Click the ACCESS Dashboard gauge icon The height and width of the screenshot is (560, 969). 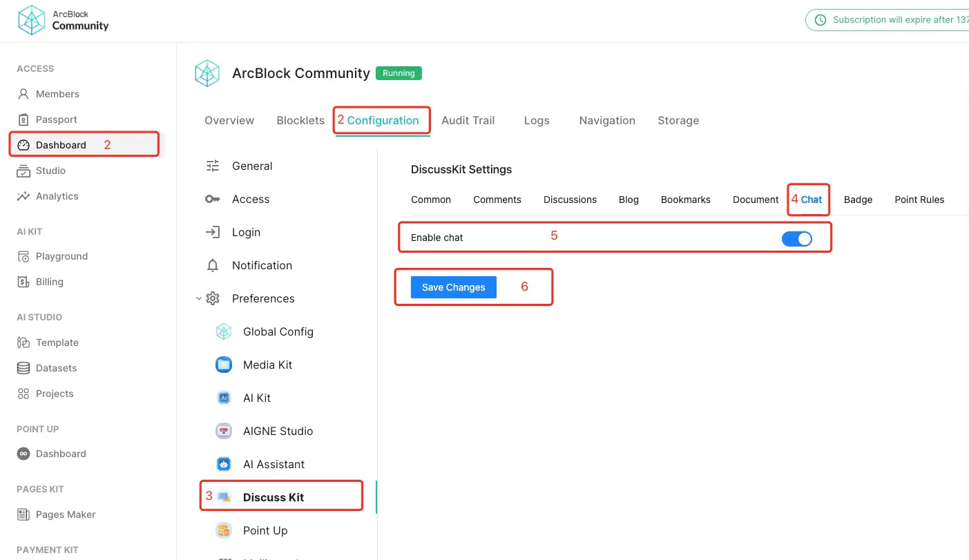pos(23,145)
